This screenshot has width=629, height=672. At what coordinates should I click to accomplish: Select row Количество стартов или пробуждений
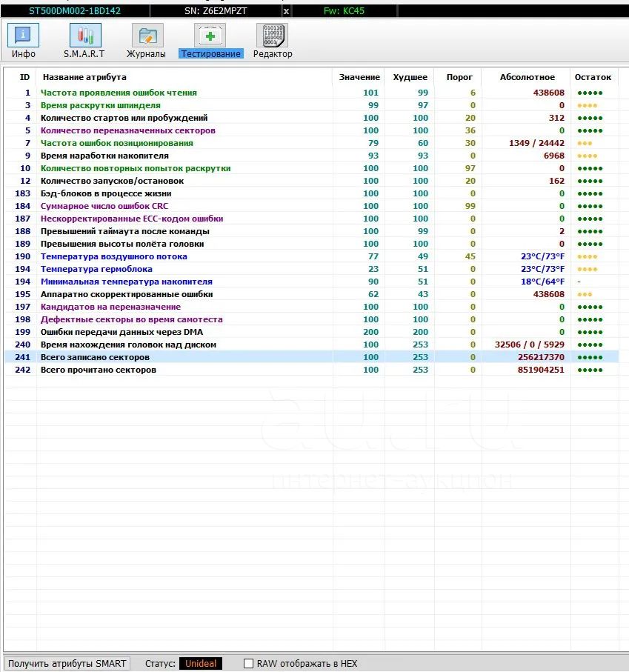[x=311, y=118]
